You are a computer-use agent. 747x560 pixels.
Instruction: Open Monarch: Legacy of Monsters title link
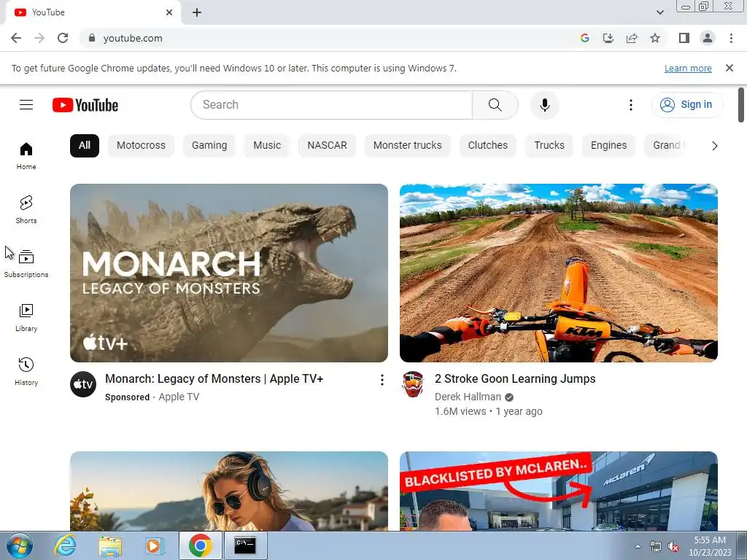[x=214, y=379]
